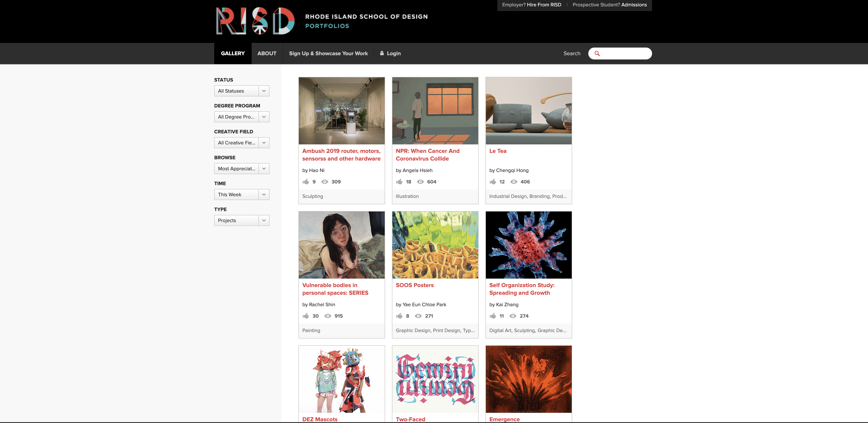Viewport: 868px width, 423px height.
Task: Click appreciate thumbs-up on Ambush 2019 card
Action: [306, 182]
